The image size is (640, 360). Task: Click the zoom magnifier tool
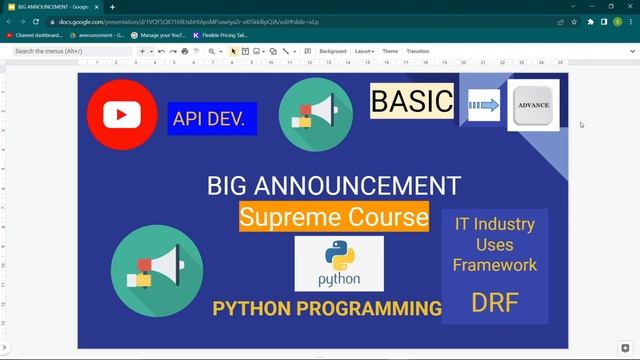[211, 51]
